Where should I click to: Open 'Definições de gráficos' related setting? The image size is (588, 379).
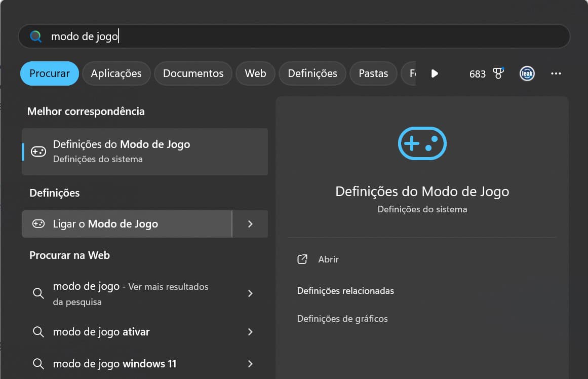tap(342, 318)
